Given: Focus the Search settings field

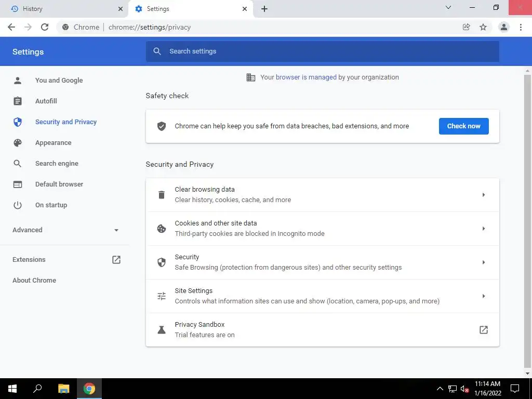Looking at the screenshot, I should (x=322, y=51).
